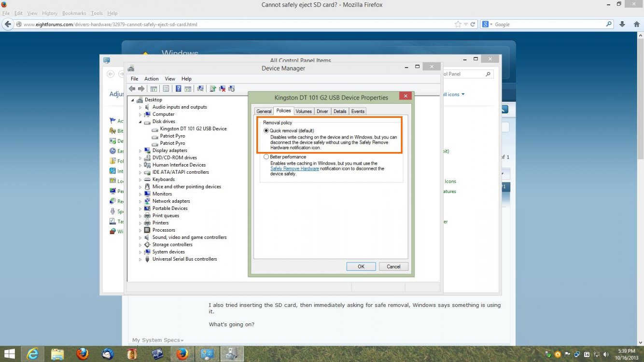Screen dimensions: 644x362
Task: Click the bookmark star in Firefox URL bar
Action: tap(458, 24)
